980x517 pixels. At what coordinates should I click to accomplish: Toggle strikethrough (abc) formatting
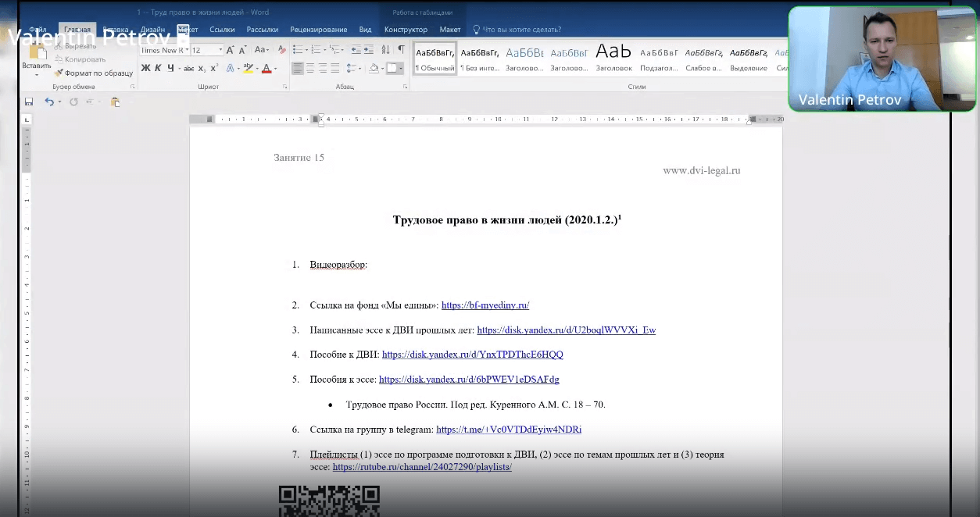tap(188, 68)
